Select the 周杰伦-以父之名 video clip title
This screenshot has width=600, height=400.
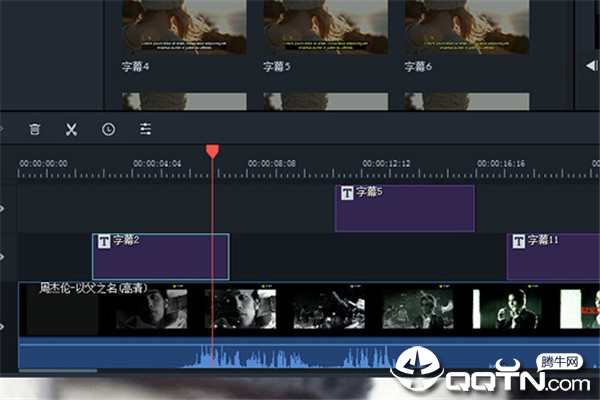[93, 288]
